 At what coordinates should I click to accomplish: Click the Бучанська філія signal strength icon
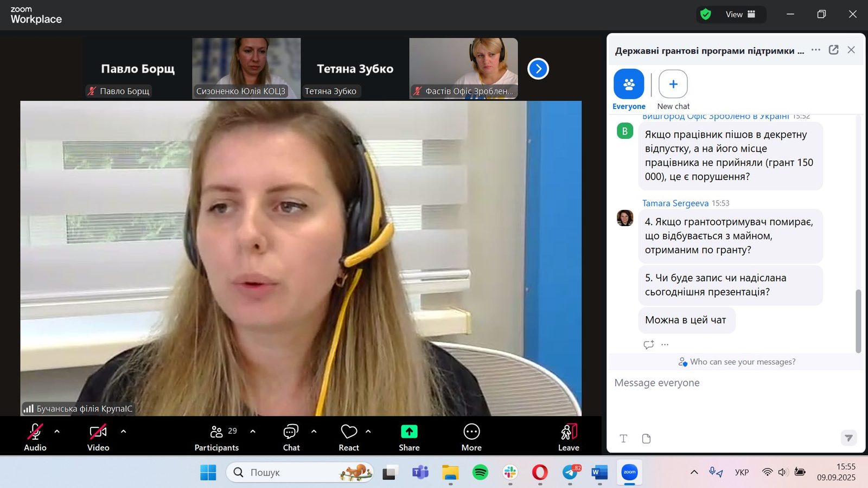click(x=28, y=408)
